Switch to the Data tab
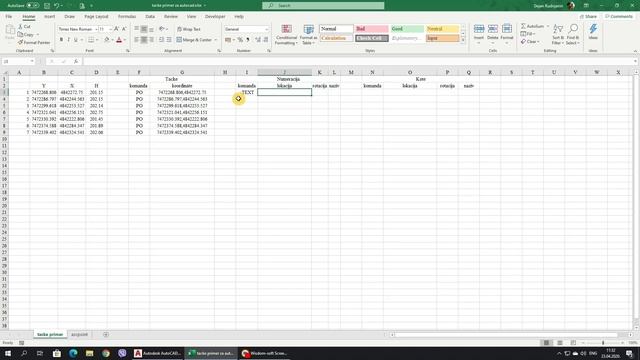Screen dimensions: 640x360 point(150,17)
